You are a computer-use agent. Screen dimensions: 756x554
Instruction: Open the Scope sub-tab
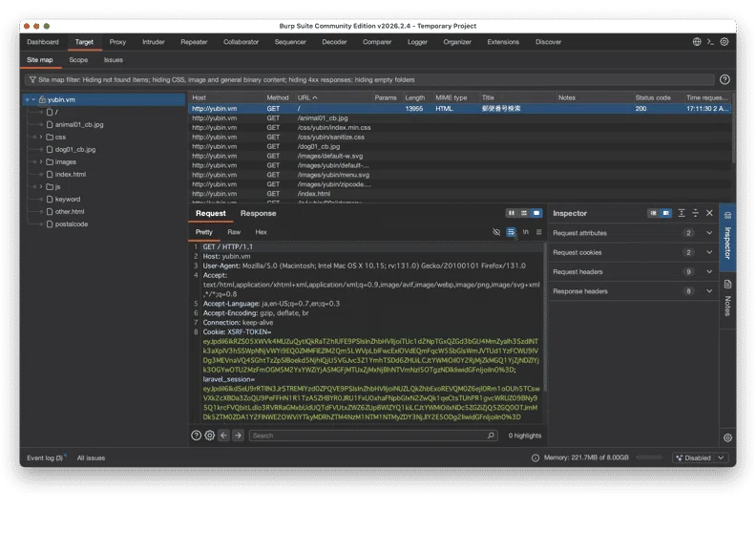point(78,60)
